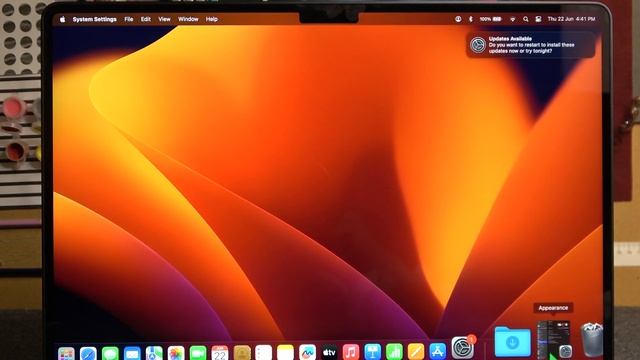Image resolution: width=640 pixels, height=360 pixels.
Task: Click the Thu 22 Jun 4:41 PM clock
Action: pyautogui.click(x=571, y=19)
